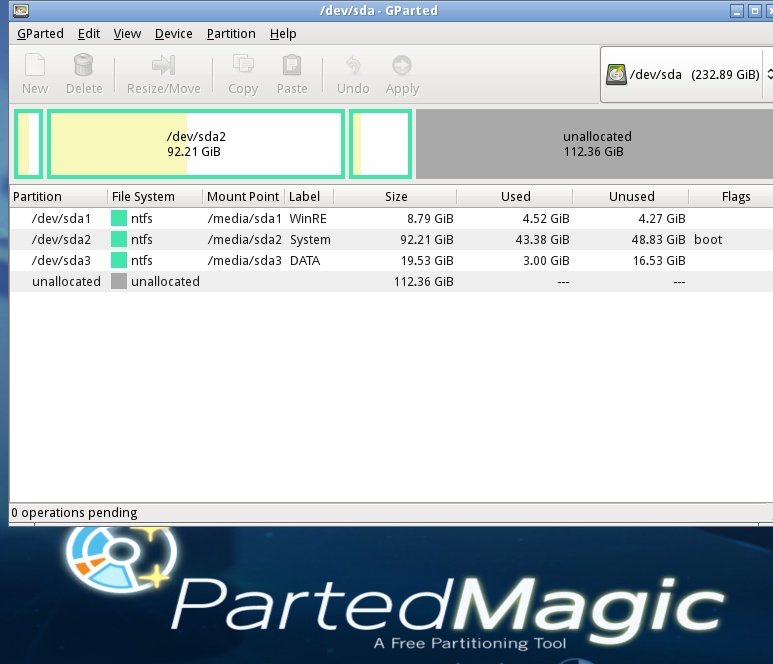Select the unallocated row in partition list
Viewport: 773px width, 664px height.
pos(391,281)
